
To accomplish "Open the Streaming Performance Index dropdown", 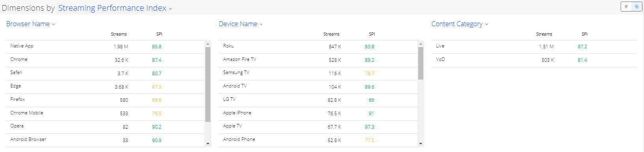I will point(115,8).
